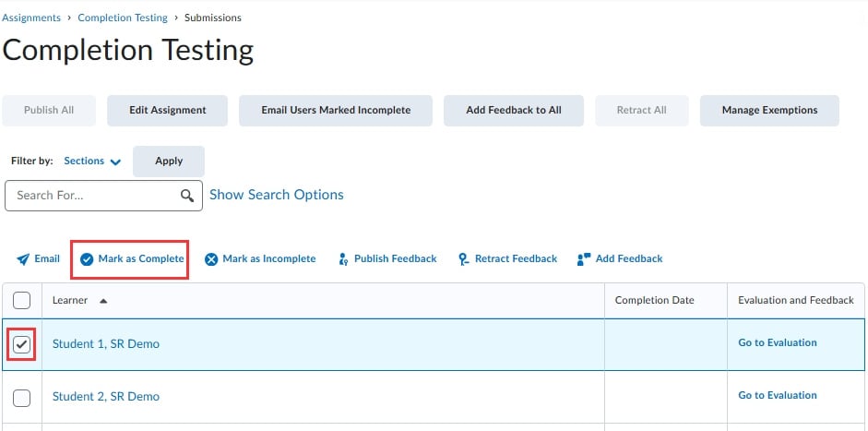Click the Mark as Incomplete X icon
Screen dimensions: 868x431
click(211, 259)
